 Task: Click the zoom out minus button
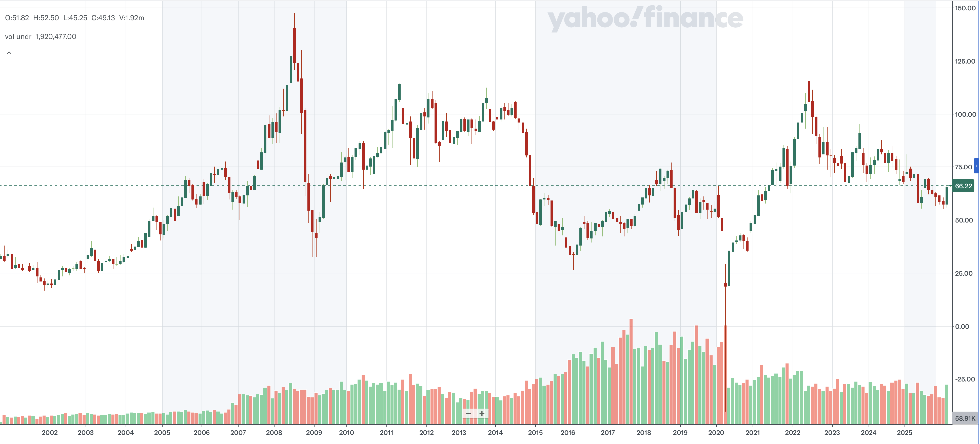(x=469, y=414)
